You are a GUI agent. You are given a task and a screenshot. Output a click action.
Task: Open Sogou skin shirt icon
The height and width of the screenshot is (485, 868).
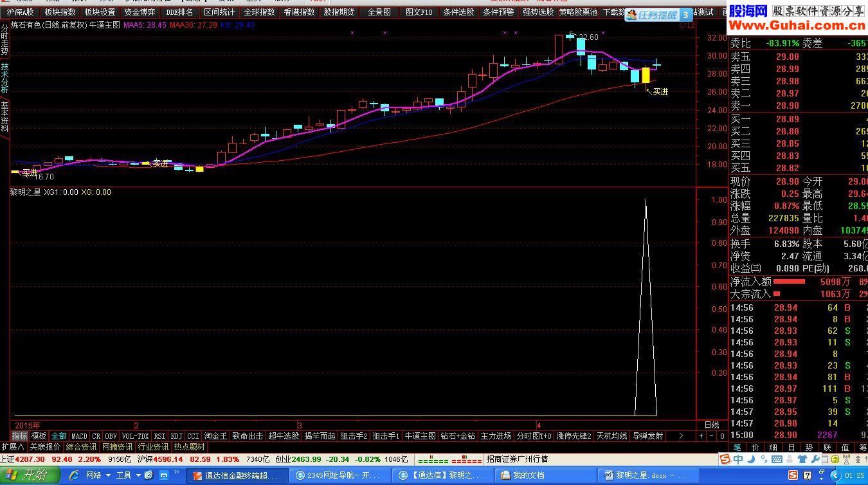point(802,459)
